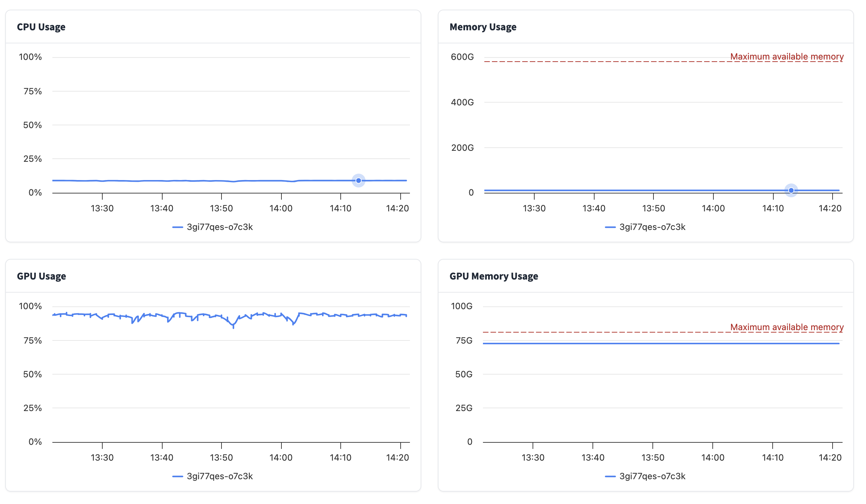Click the GPU Usage panel title
This screenshot has width=866, height=504.
click(x=41, y=276)
